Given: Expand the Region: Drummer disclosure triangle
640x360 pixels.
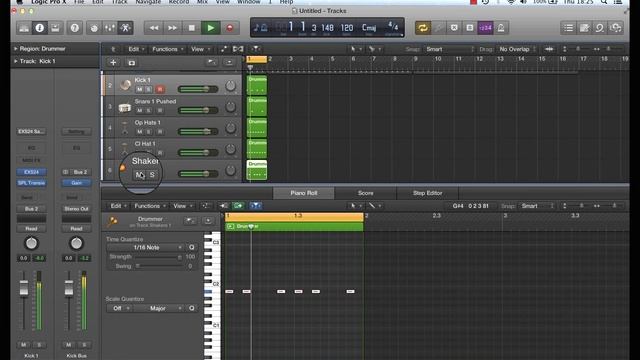Looking at the screenshot, I should click(x=16, y=49).
